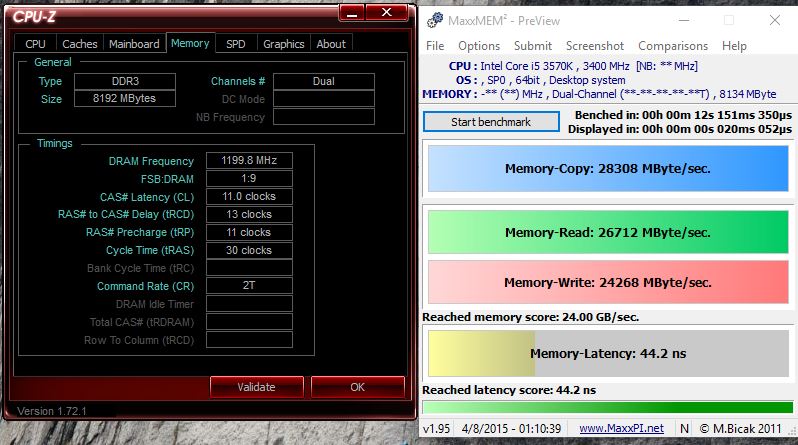Click the Memory-Read result bar
This screenshot has width=798, height=445.
click(x=608, y=232)
